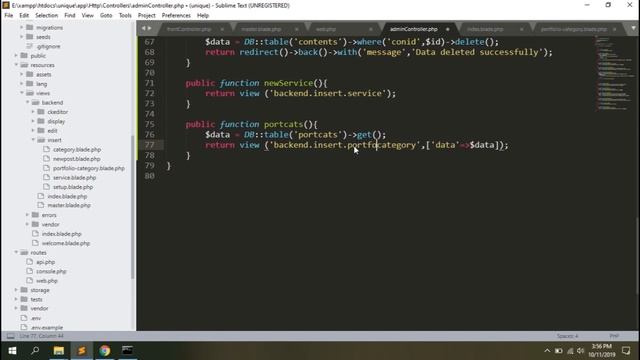Click the file icon beside newpost.blade.php
Viewport: 640px width, 360px height.
pos(47,159)
